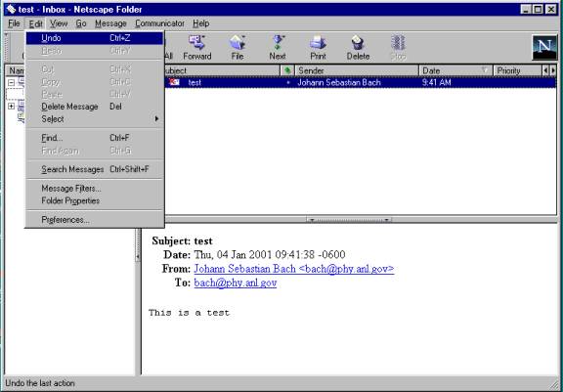The height and width of the screenshot is (392, 563).
Task: Click the File message toolbar icon
Action: coord(238,47)
